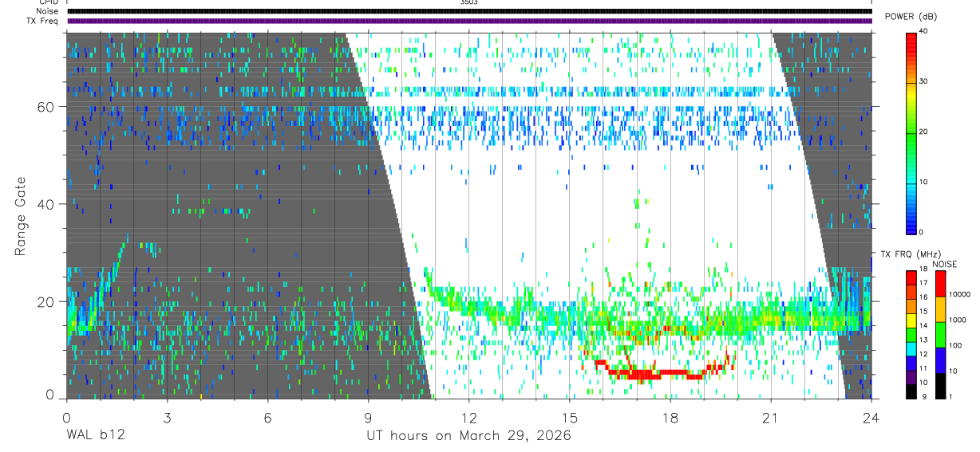Click the NOISE legend title
Image resolution: width=980 pixels, height=452 pixels.
[944, 264]
